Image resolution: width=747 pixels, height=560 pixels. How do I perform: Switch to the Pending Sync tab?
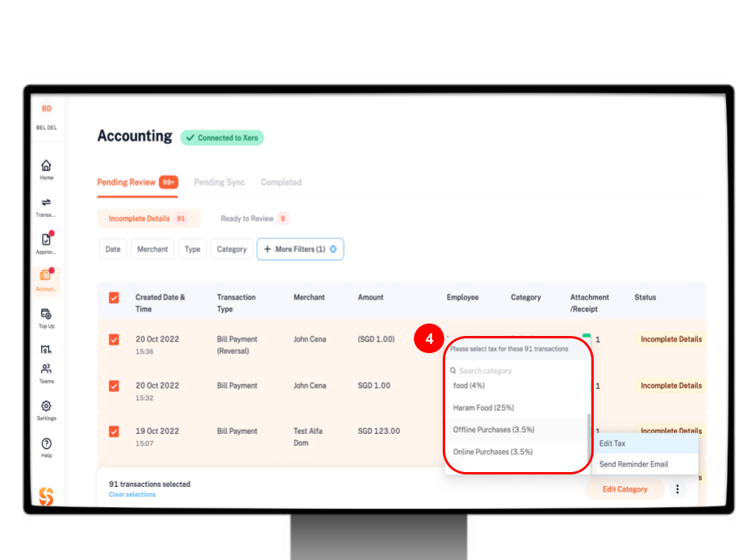coord(219,182)
